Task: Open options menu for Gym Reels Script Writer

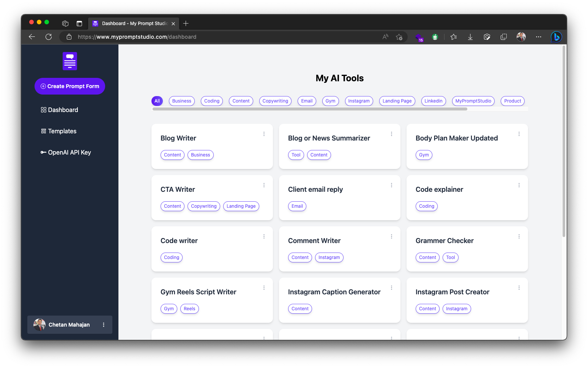Action: click(x=264, y=288)
